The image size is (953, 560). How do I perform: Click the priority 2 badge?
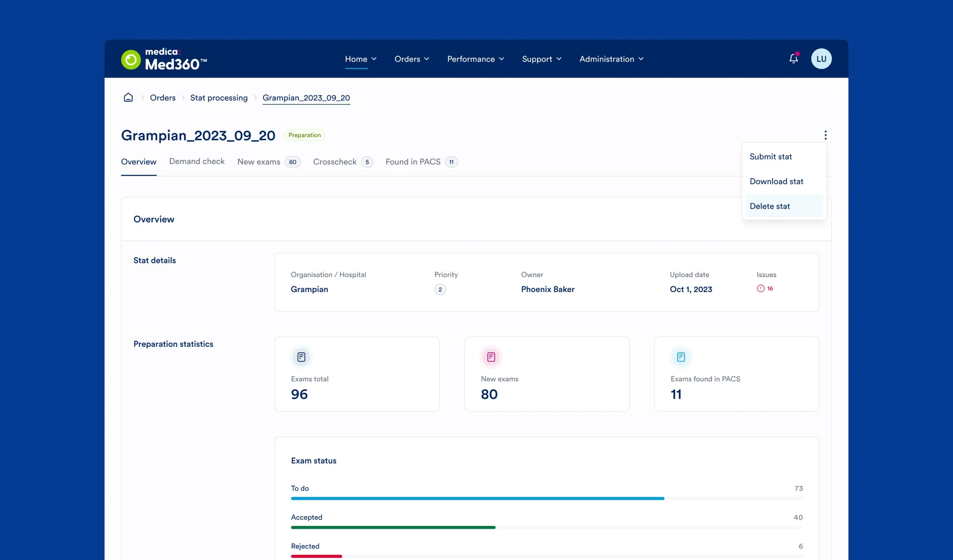[440, 290]
